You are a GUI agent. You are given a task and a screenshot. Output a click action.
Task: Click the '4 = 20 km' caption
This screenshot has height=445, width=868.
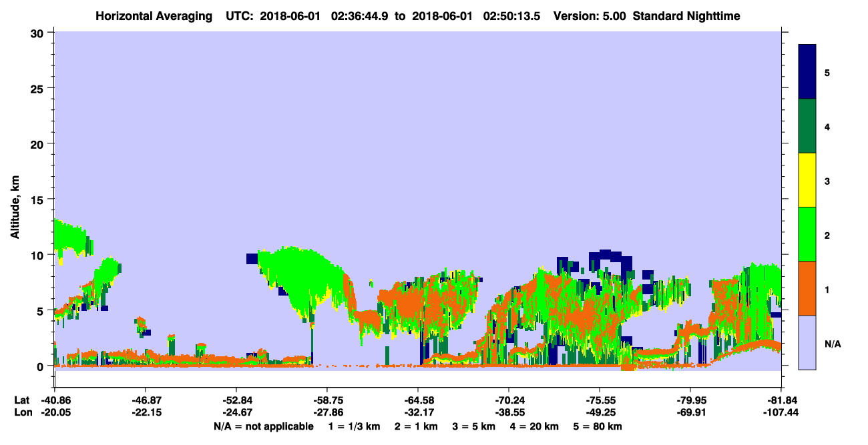pyautogui.click(x=535, y=426)
